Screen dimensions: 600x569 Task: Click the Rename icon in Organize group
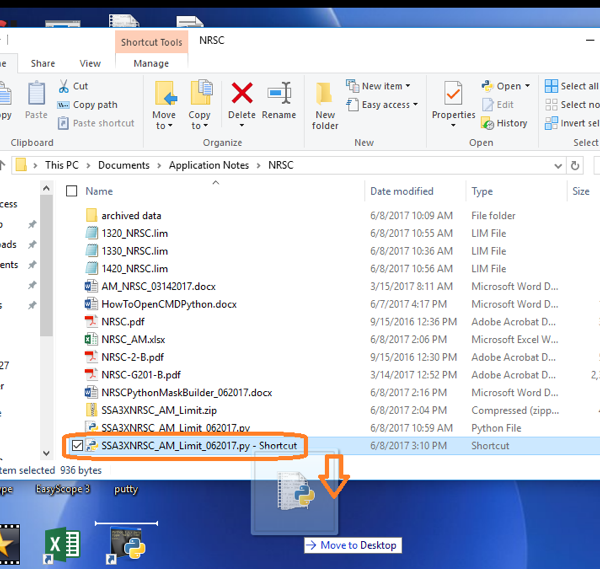[278, 102]
